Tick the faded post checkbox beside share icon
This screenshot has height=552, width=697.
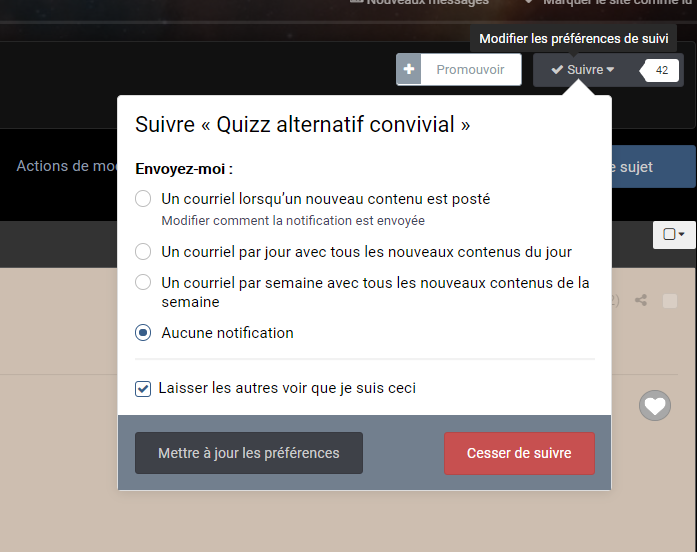(x=670, y=301)
